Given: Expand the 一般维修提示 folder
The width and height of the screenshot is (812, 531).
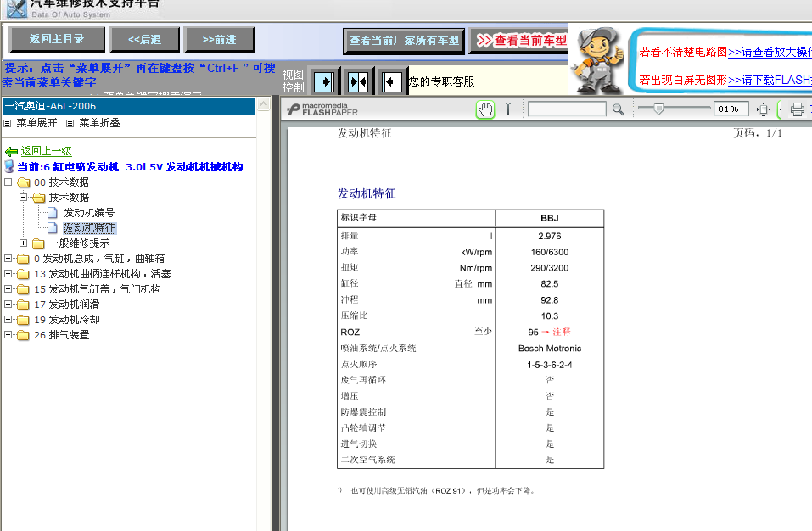Looking at the screenshot, I should 24,243.
